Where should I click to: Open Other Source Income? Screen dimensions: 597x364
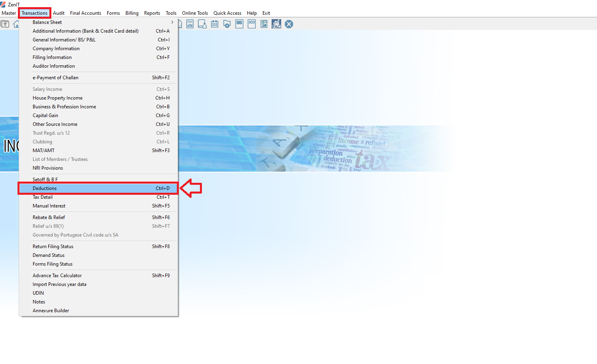98,124
